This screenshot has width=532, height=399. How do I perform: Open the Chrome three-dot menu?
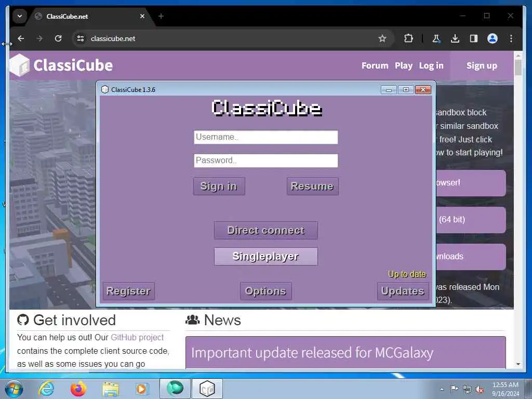point(511,38)
